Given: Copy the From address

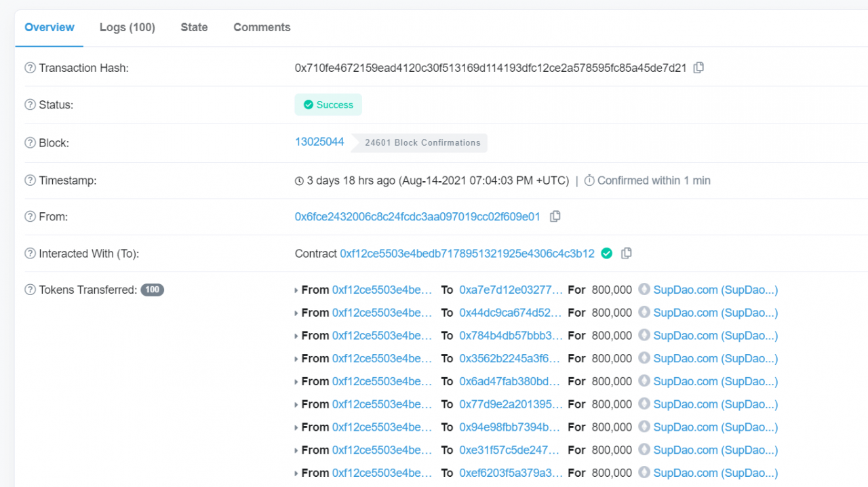Looking at the screenshot, I should [555, 216].
